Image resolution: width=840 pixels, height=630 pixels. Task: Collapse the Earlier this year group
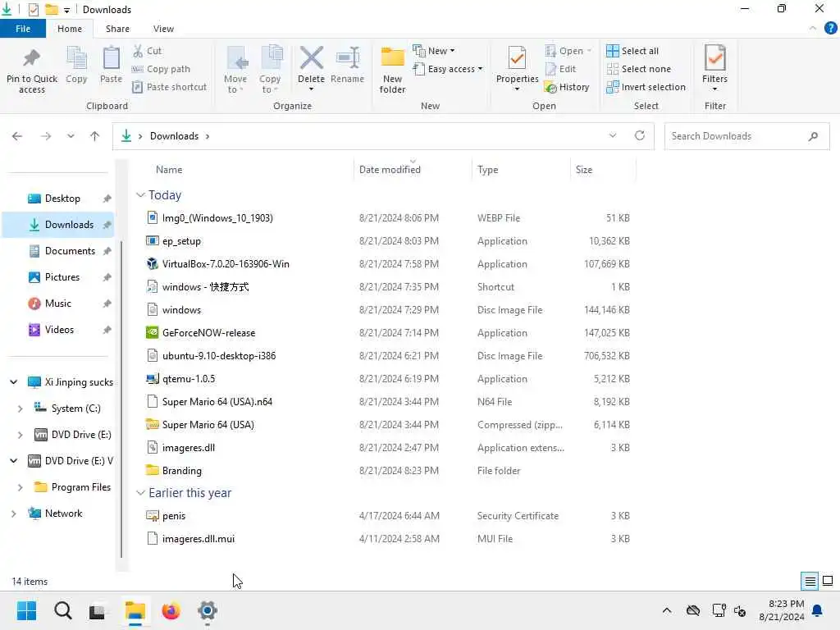[140, 493]
